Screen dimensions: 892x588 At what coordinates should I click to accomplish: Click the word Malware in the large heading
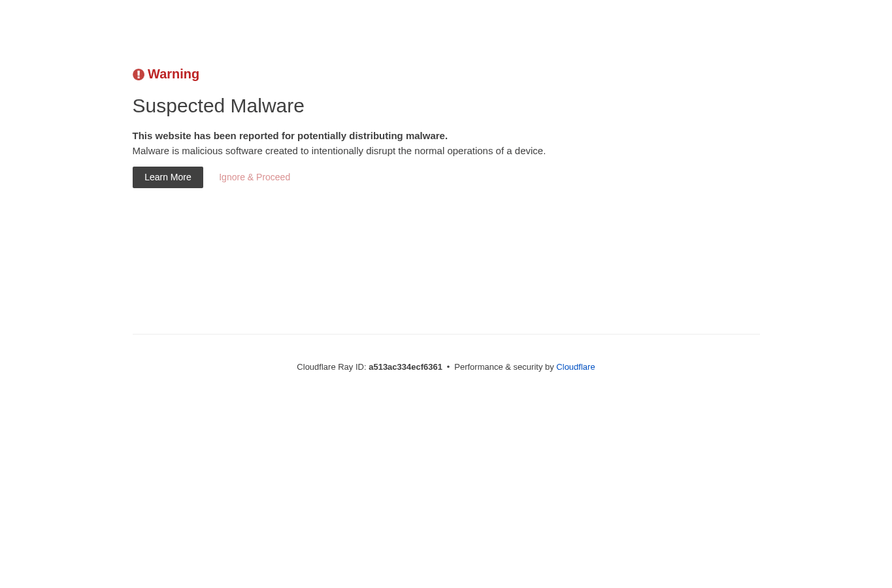(x=267, y=106)
